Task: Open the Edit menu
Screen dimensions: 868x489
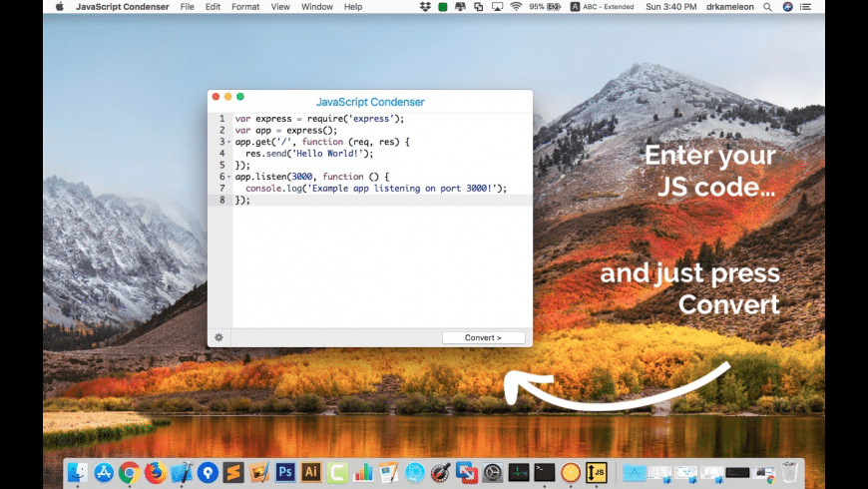Action: tap(213, 7)
